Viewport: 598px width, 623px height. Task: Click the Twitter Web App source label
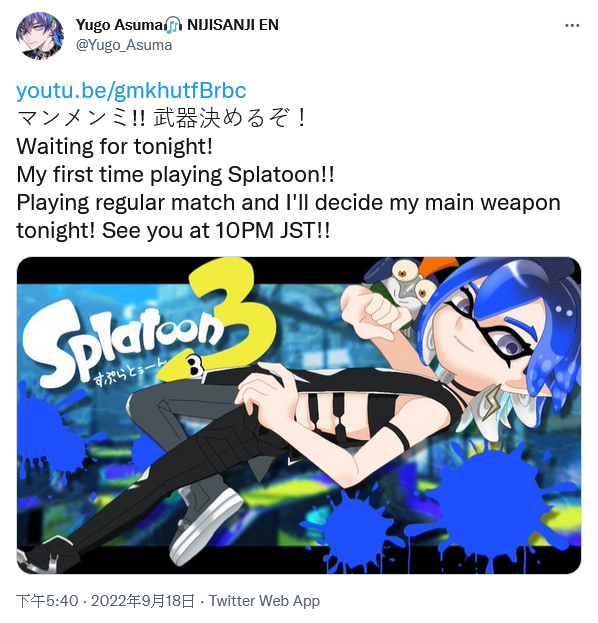click(265, 601)
